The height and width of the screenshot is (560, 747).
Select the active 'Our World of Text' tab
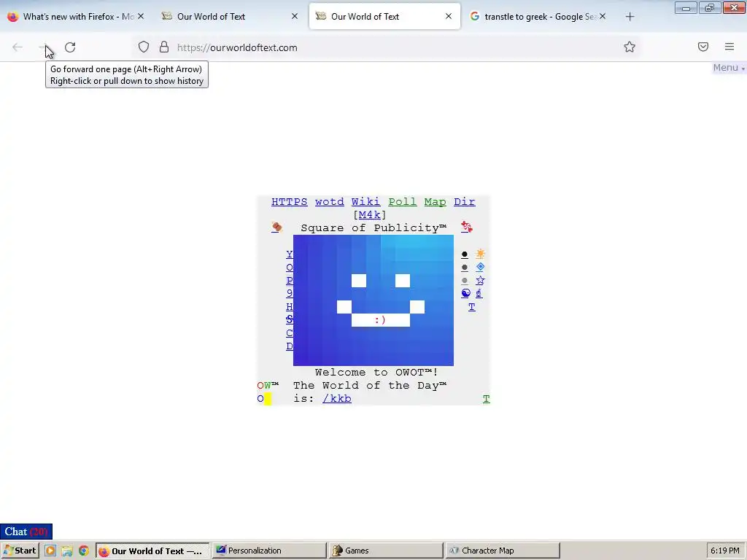pos(384,16)
